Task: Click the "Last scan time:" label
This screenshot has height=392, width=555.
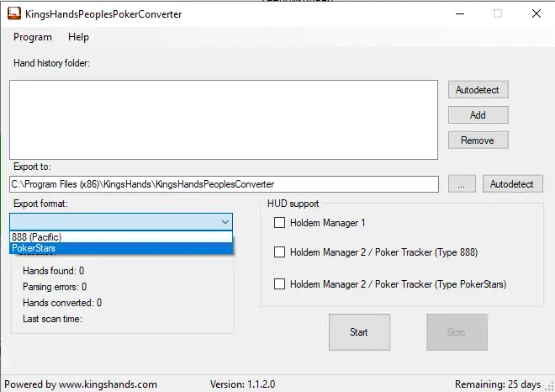Action: coord(52,319)
